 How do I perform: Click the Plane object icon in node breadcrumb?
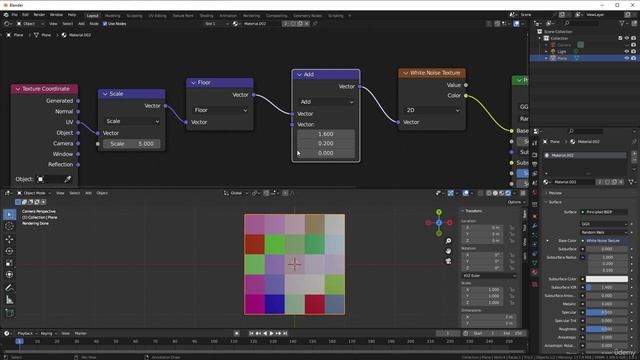[x=8, y=35]
